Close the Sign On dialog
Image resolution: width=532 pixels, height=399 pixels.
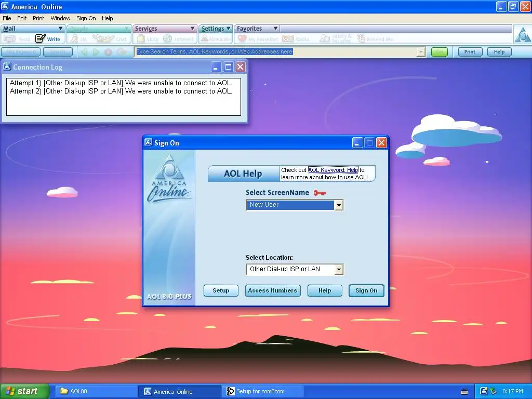click(382, 143)
